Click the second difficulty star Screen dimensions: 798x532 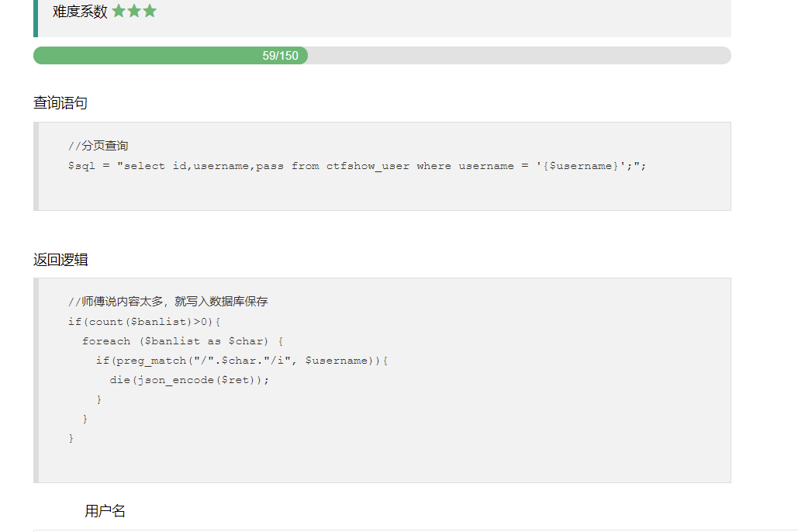click(x=134, y=11)
